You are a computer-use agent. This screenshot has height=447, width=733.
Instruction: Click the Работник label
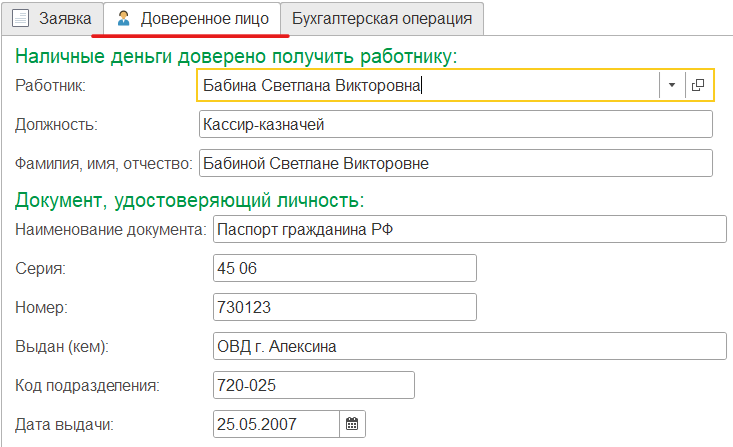[50, 86]
